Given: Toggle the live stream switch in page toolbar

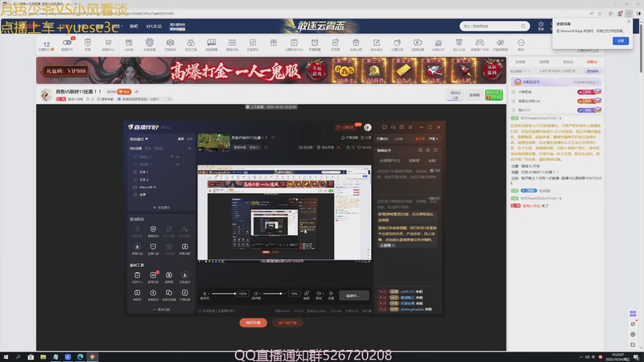Looking at the screenshot, I should (67, 43).
